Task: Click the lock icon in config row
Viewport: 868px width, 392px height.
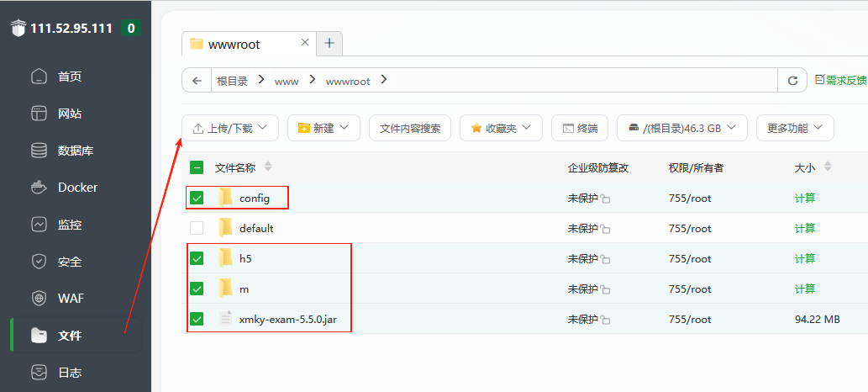Action: [x=606, y=199]
